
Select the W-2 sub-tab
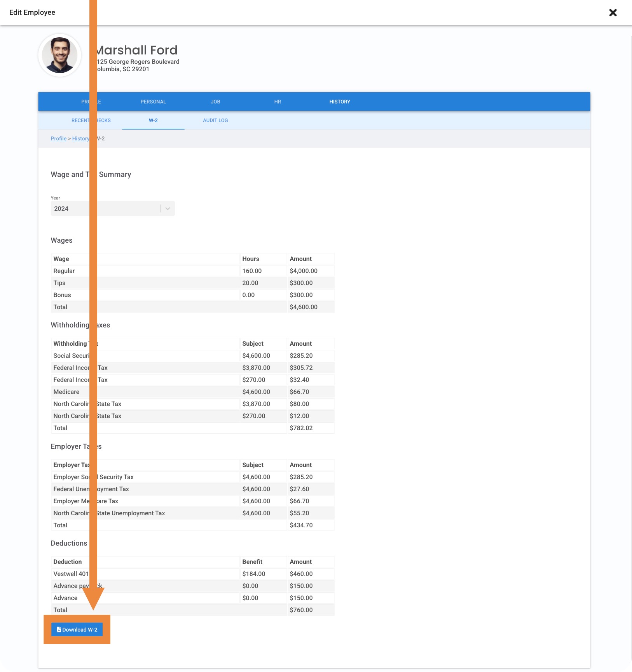click(153, 121)
